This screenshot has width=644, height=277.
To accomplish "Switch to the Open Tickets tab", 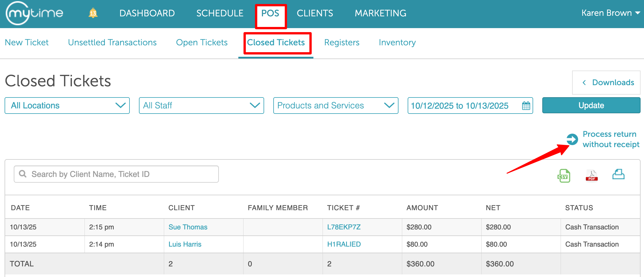I will pyautogui.click(x=202, y=42).
